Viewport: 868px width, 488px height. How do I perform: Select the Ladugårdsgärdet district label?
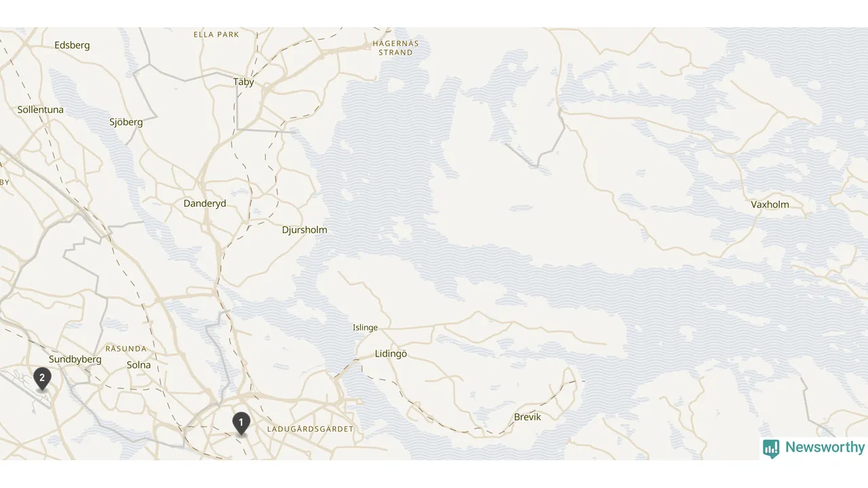[311, 429]
